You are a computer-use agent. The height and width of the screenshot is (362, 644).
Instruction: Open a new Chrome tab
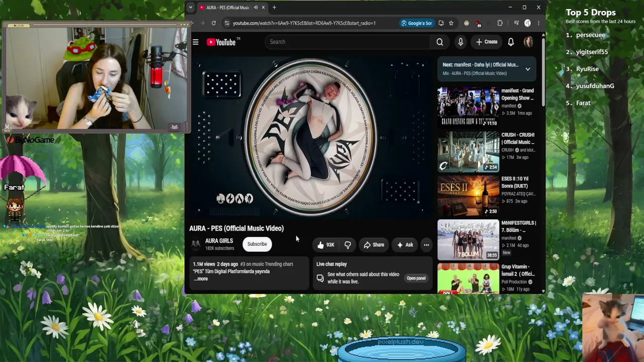click(274, 8)
